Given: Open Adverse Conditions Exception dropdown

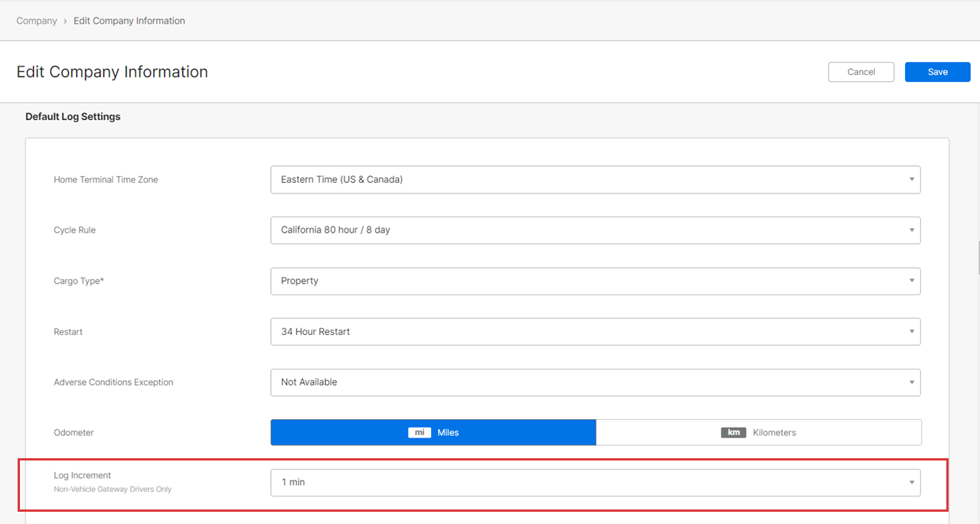Looking at the screenshot, I should 596,382.
